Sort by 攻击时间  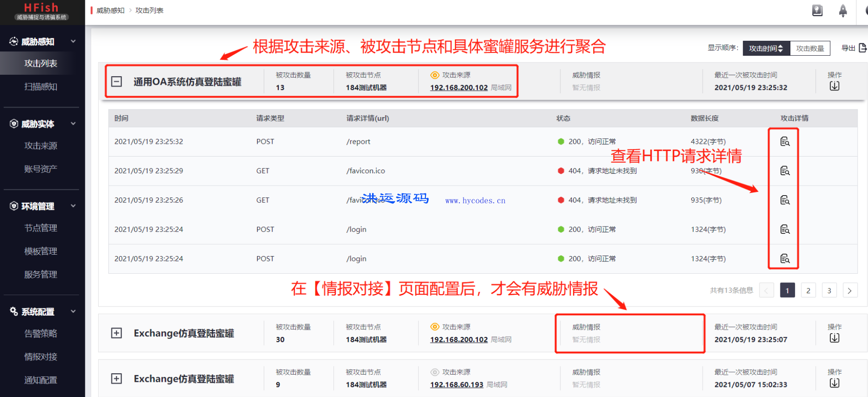coord(766,48)
